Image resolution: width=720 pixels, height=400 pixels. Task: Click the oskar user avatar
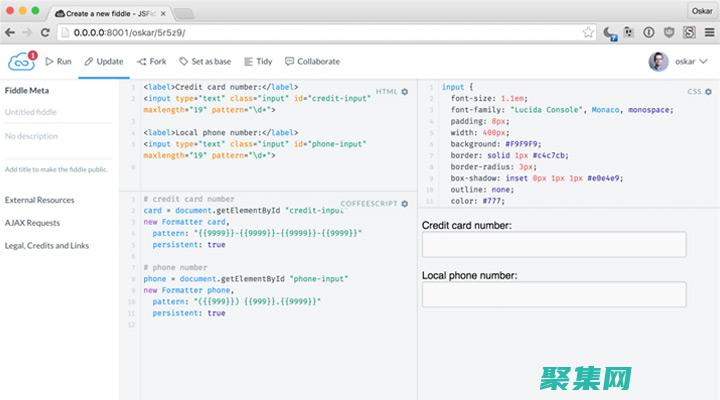[x=658, y=62]
